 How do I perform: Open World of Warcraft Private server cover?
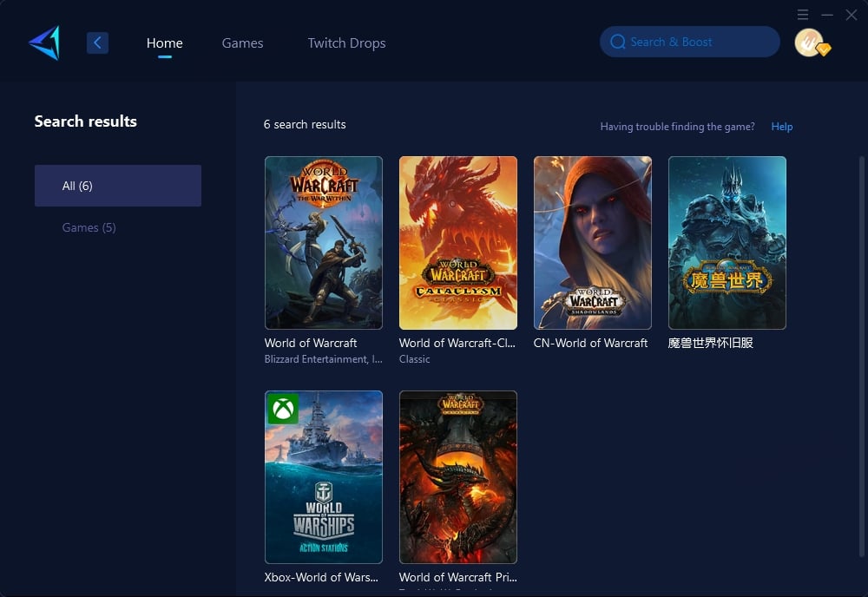[x=457, y=477]
